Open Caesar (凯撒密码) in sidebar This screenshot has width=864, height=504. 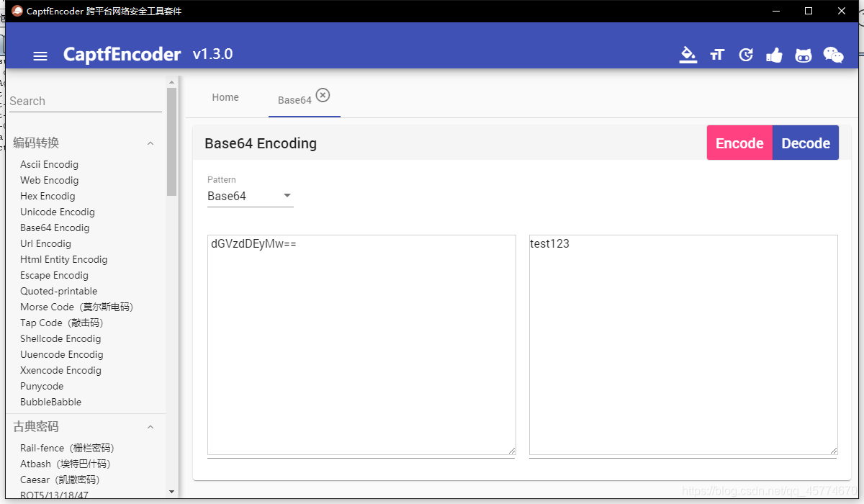coord(60,480)
